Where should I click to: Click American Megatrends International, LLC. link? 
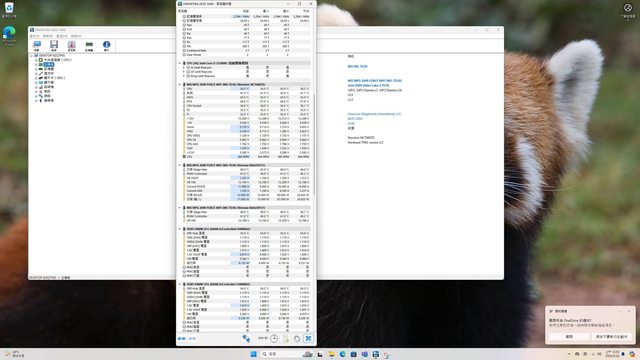(375, 114)
